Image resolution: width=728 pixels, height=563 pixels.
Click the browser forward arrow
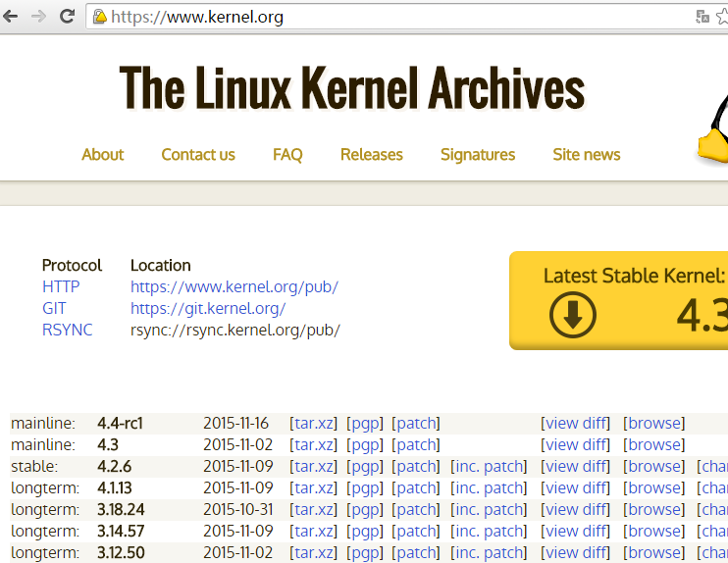pyautogui.click(x=38, y=17)
